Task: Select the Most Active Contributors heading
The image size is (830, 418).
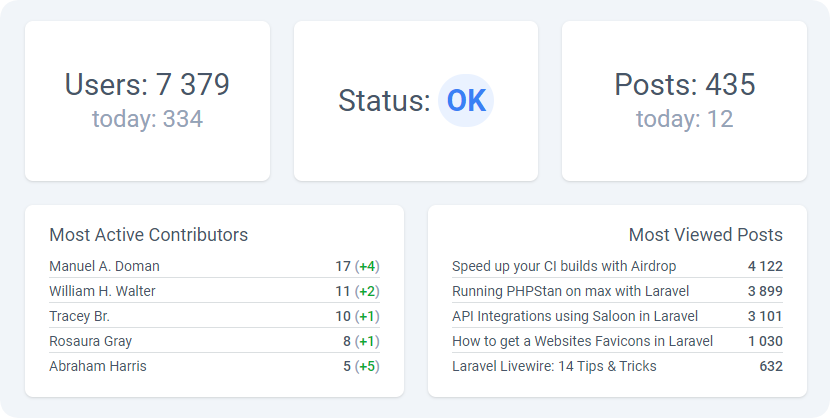Action: [148, 235]
